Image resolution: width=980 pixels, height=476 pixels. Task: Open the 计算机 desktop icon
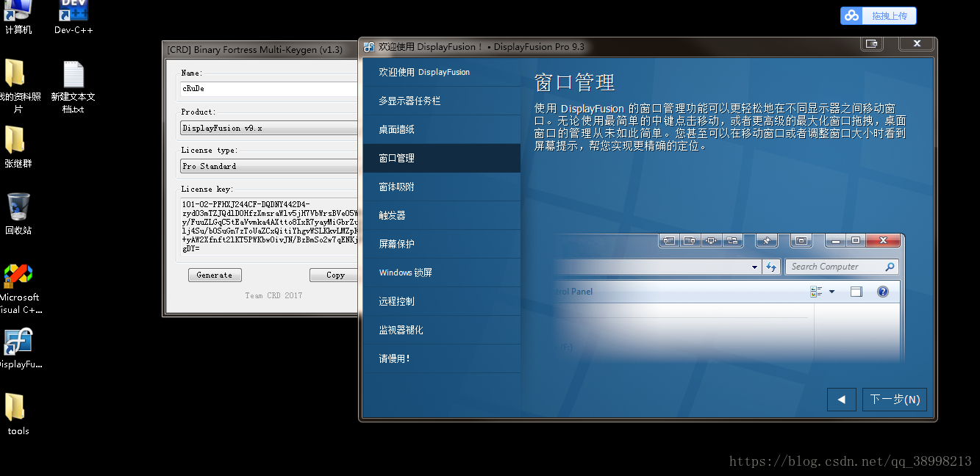tap(18, 15)
